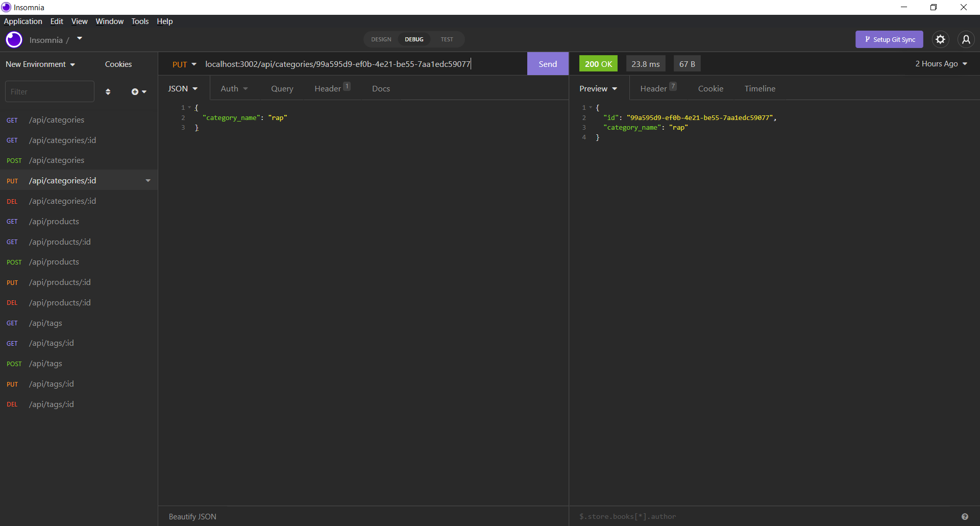Open the 2 Hours Ago history dropdown
Viewport: 980px width, 526px height.
click(941, 64)
